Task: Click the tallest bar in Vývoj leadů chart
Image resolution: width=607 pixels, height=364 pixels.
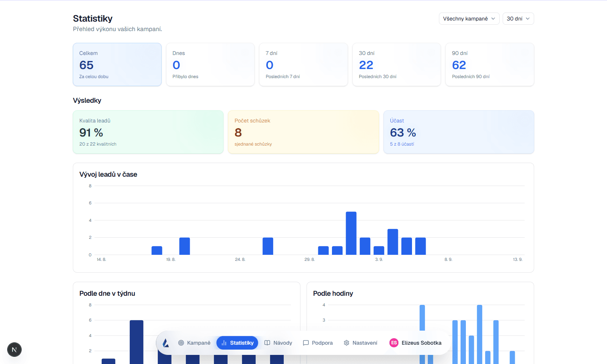Action: [351, 233]
